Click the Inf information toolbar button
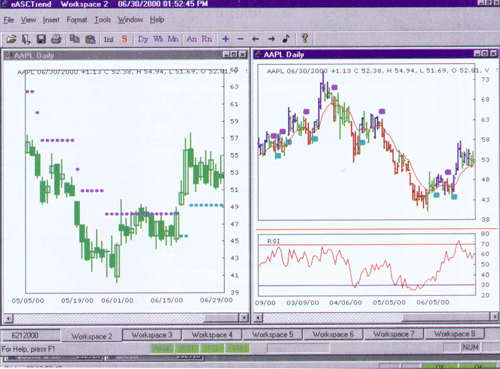 [108, 39]
